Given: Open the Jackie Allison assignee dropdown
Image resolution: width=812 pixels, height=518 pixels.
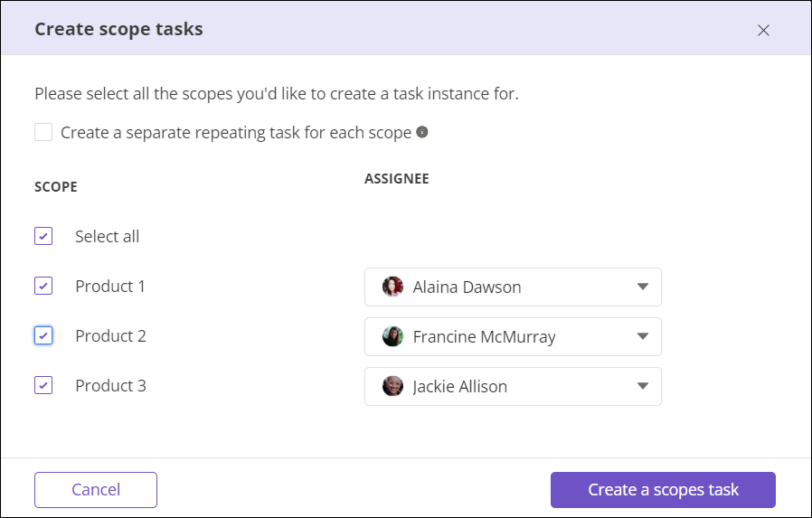Looking at the screenshot, I should point(513,386).
